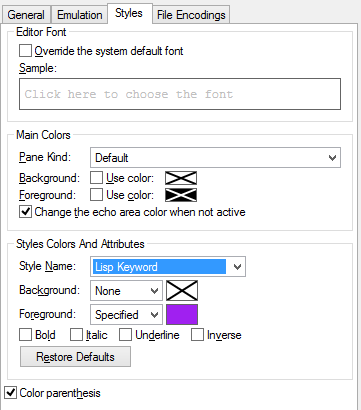361x410 pixels.
Task: Toggle Change the echo area color checkbox
Action: [x=25, y=212]
